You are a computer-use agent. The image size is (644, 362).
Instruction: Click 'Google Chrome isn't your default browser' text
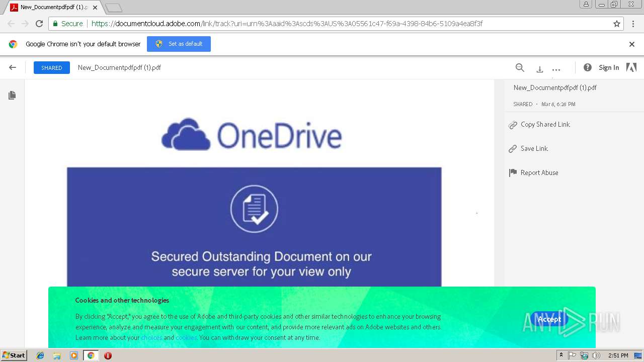(83, 44)
